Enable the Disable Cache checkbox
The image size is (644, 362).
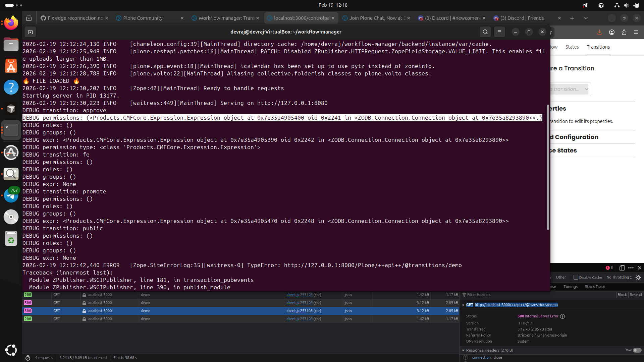(576, 277)
